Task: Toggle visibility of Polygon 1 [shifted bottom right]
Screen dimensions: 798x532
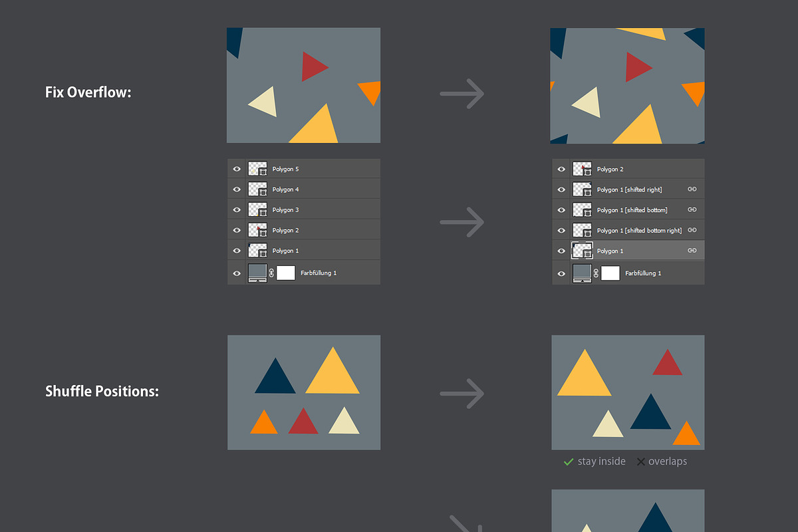Action: pos(561,231)
